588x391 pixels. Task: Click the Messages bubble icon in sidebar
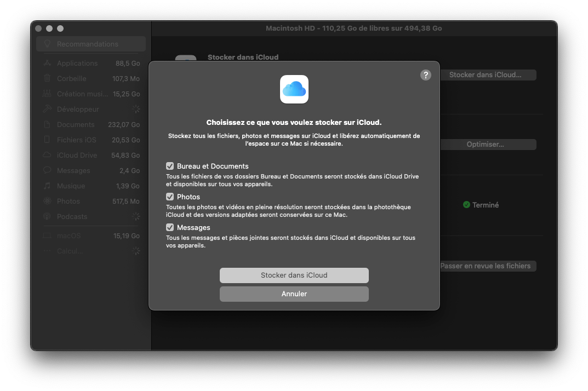coord(47,170)
